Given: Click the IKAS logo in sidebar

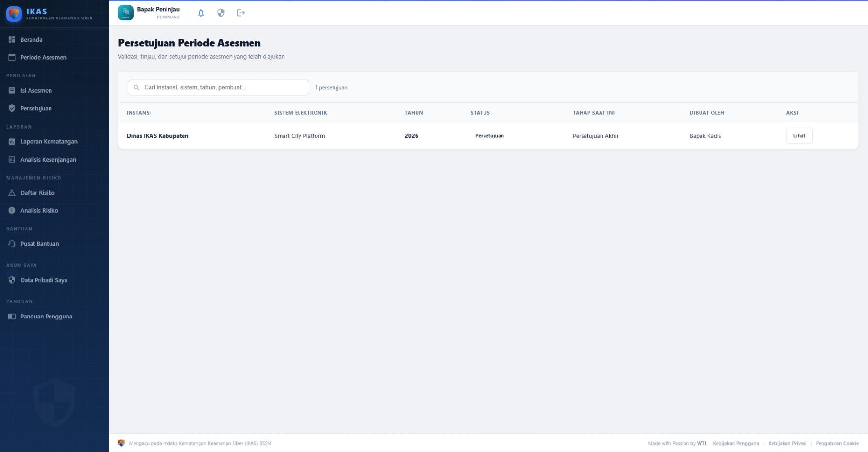Looking at the screenshot, I should click(14, 14).
